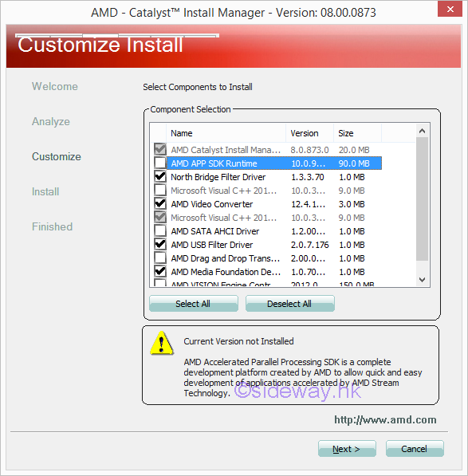Close the Catalyst Install Manager window
The image size is (468, 476).
(x=450, y=9)
